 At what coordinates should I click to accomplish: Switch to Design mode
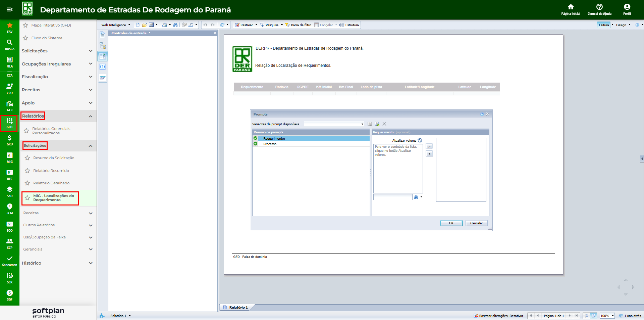point(621,25)
